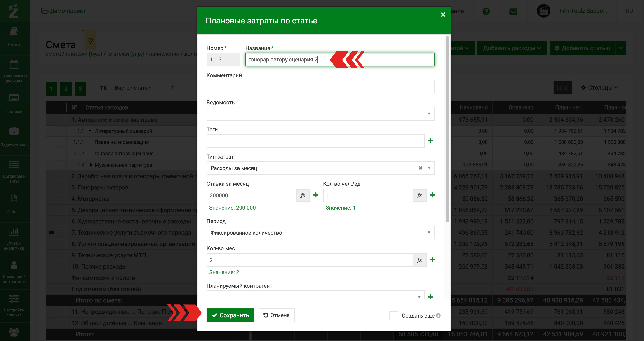Viewport: 644px width, 341px height.
Task: Open the ФК Внутри статей dropdown
Action: [x=144, y=88]
